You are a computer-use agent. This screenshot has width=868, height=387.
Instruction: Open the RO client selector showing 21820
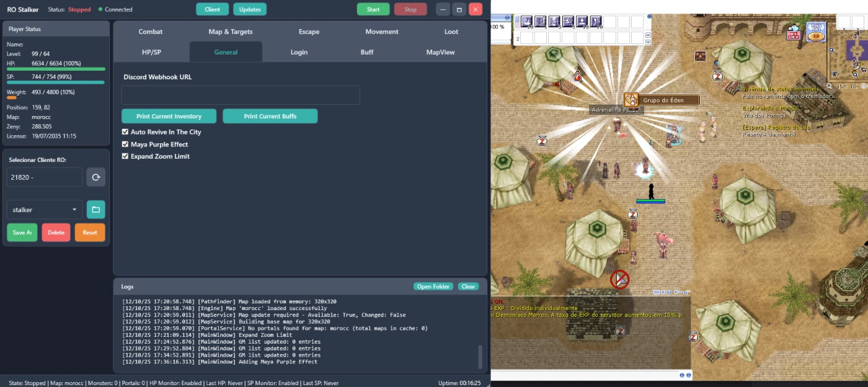point(44,177)
